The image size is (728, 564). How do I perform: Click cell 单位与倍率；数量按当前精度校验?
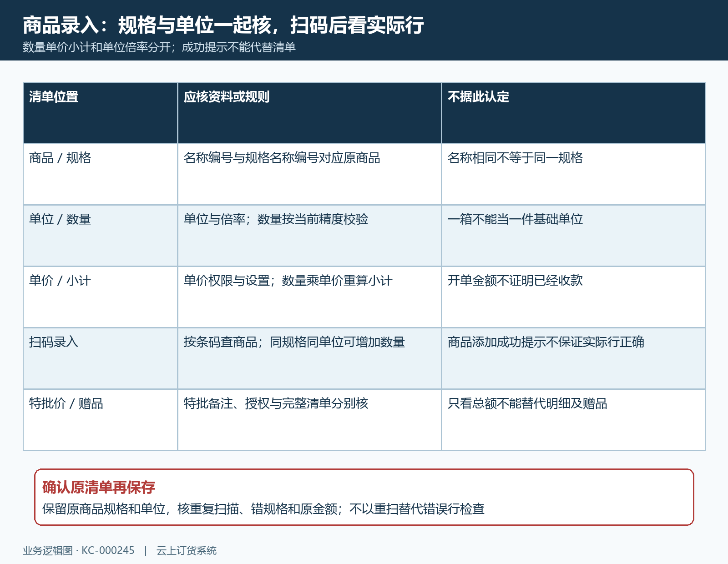309,236
